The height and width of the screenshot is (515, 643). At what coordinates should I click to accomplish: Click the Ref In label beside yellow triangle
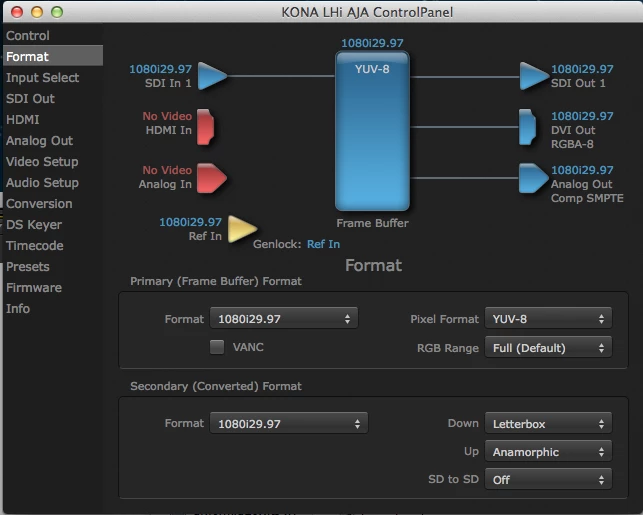(205, 236)
